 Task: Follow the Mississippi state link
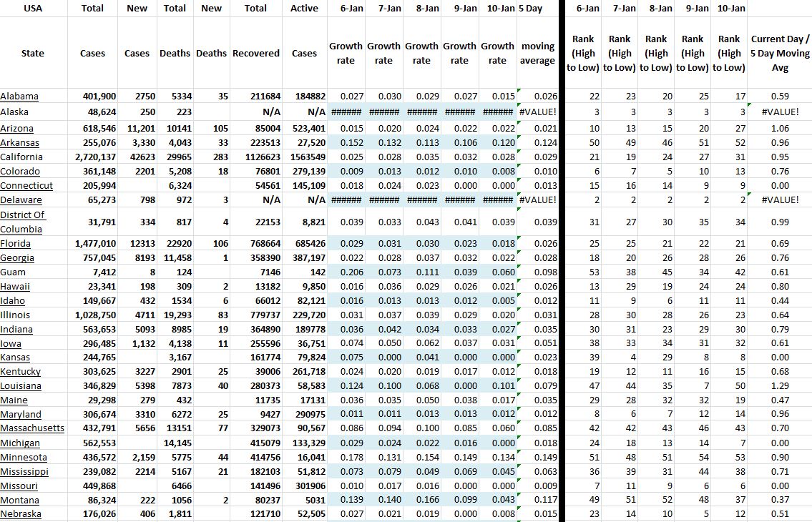24,472
